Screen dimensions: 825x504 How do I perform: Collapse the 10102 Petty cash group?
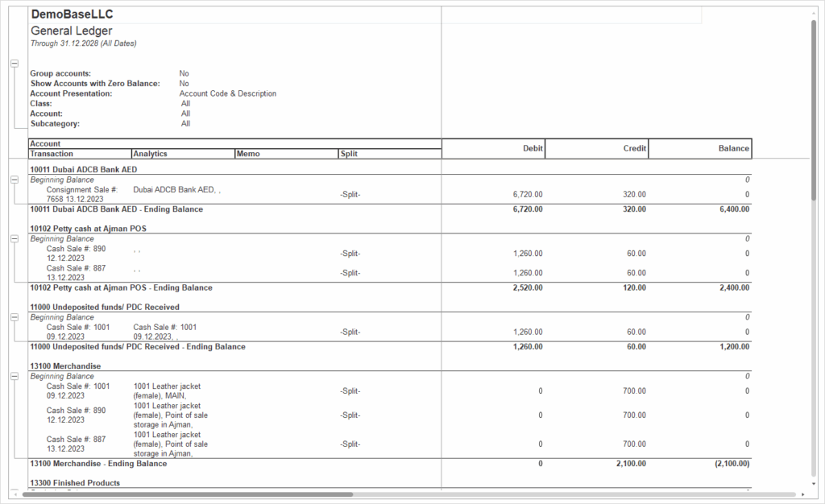pos(14,239)
